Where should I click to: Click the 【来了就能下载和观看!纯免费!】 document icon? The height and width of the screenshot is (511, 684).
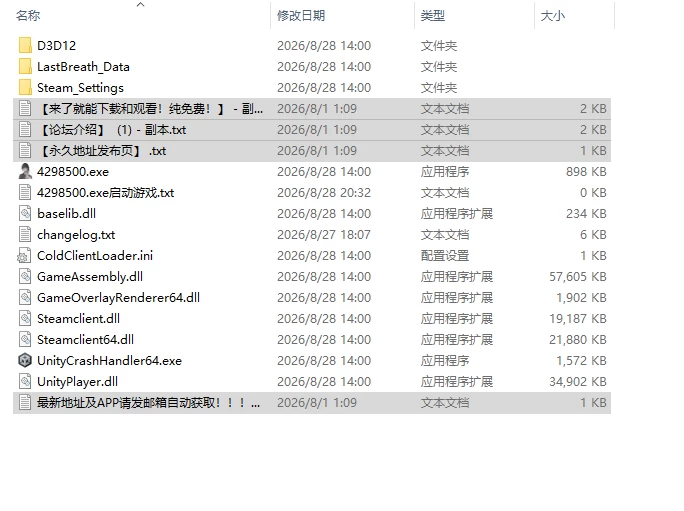pos(25,108)
